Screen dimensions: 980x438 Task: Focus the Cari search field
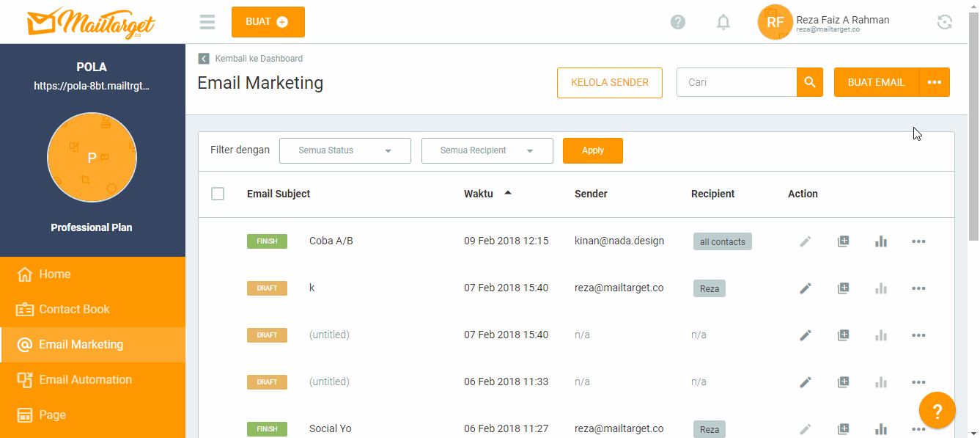tap(736, 82)
